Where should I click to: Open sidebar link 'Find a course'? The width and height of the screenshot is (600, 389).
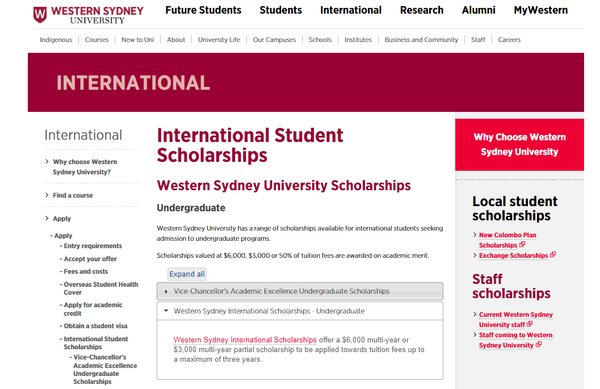(73, 195)
